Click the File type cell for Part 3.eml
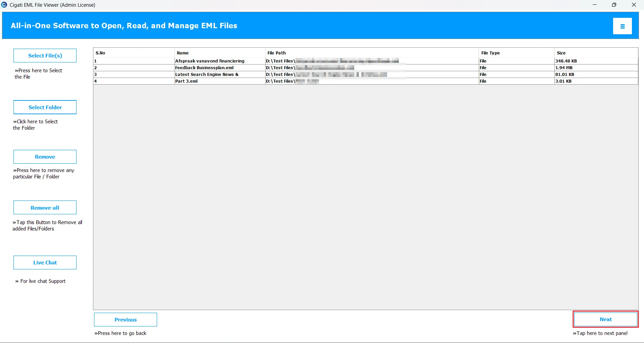644x343 pixels. click(517, 81)
